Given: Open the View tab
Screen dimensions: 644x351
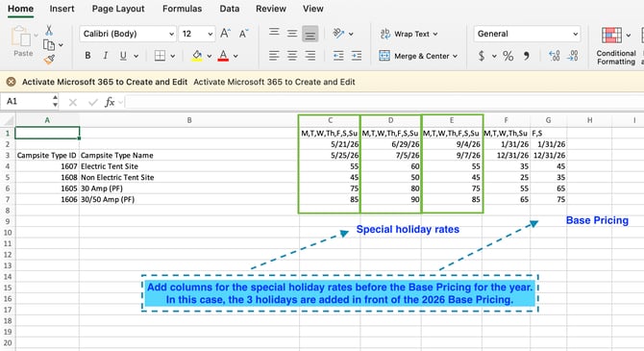Looking at the screenshot, I should (313, 9).
